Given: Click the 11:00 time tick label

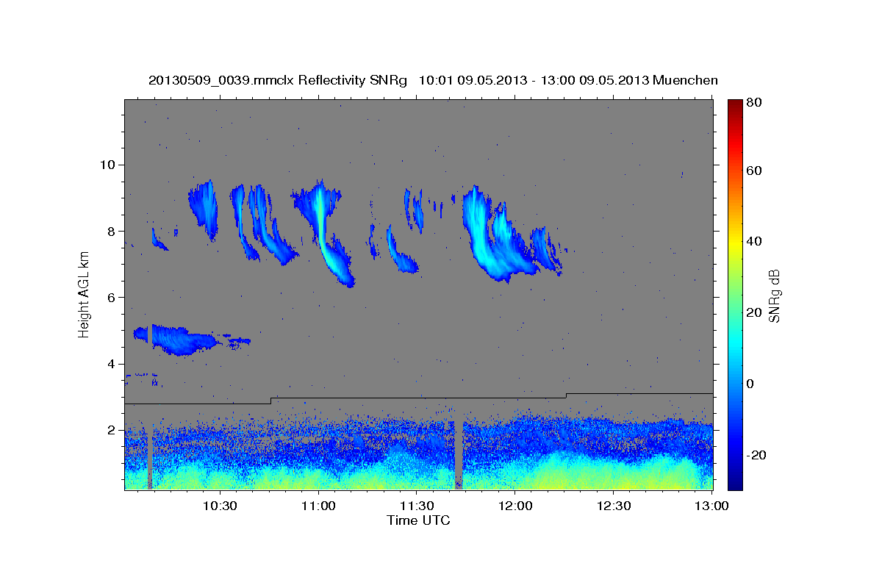Looking at the screenshot, I should 318,506.
